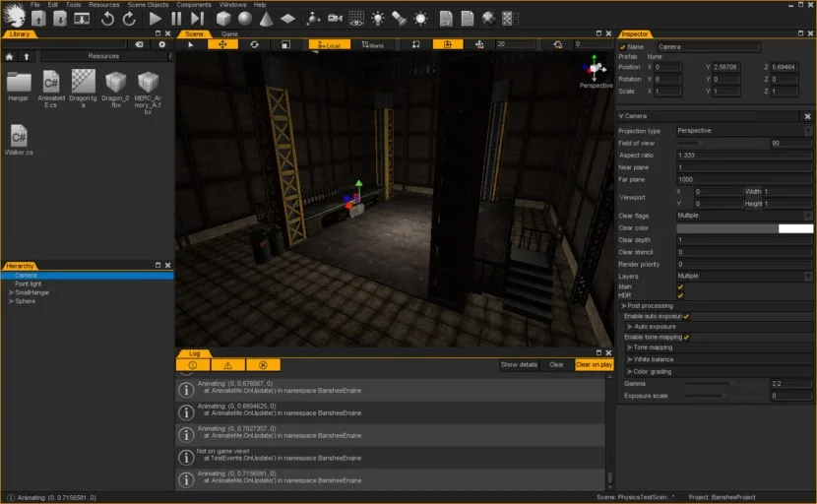
Task: Open the Components menu
Action: (x=193, y=5)
